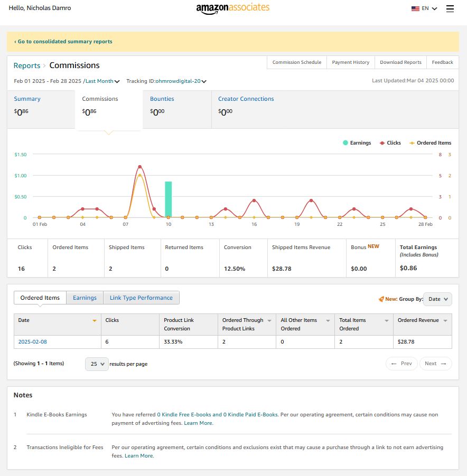
Task: Click the Clicks data point on Feb 20
Action: point(311,201)
